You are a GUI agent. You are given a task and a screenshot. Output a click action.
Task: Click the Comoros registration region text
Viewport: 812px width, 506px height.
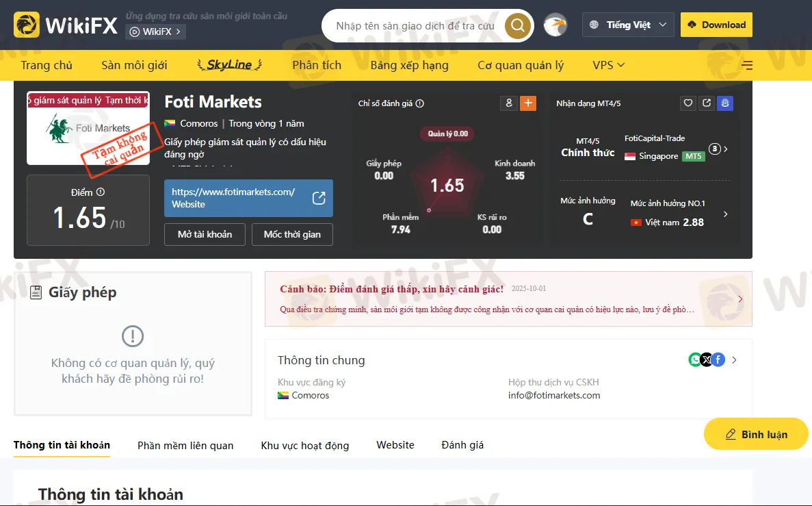coord(310,395)
